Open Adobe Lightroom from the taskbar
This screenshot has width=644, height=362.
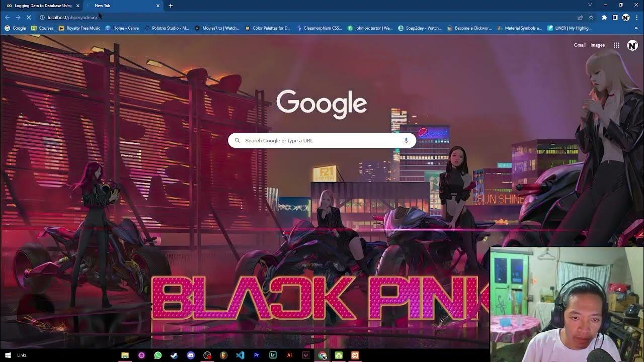click(x=273, y=355)
